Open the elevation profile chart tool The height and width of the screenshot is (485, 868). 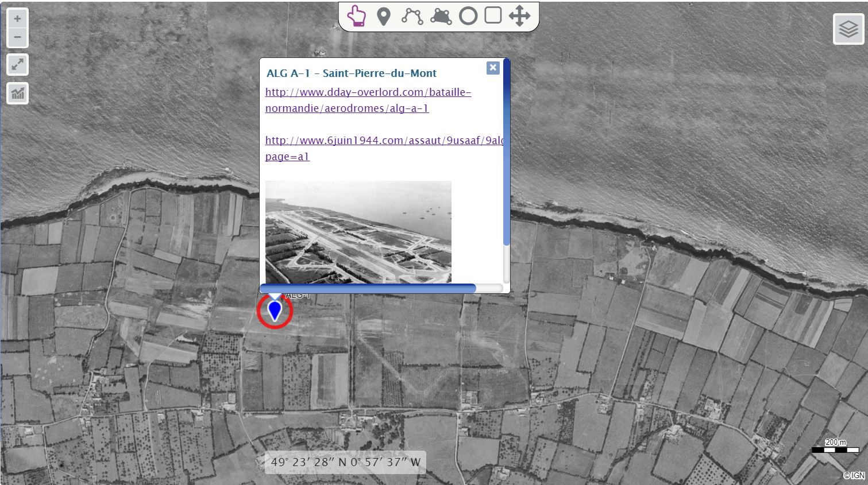coord(18,93)
